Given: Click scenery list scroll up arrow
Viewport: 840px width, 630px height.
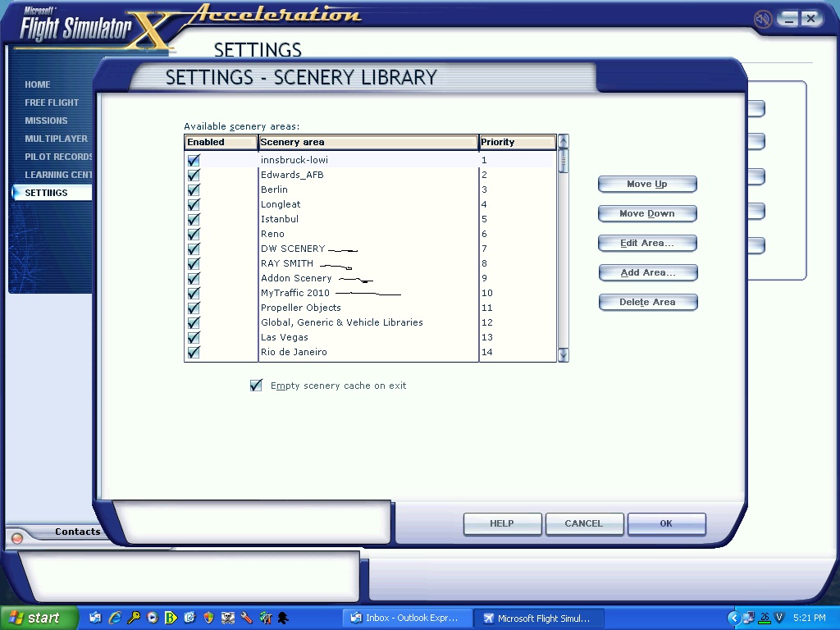Looking at the screenshot, I should 563,141.
